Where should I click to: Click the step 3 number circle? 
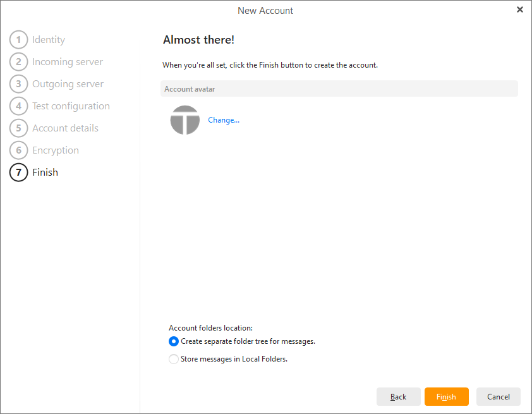19,84
